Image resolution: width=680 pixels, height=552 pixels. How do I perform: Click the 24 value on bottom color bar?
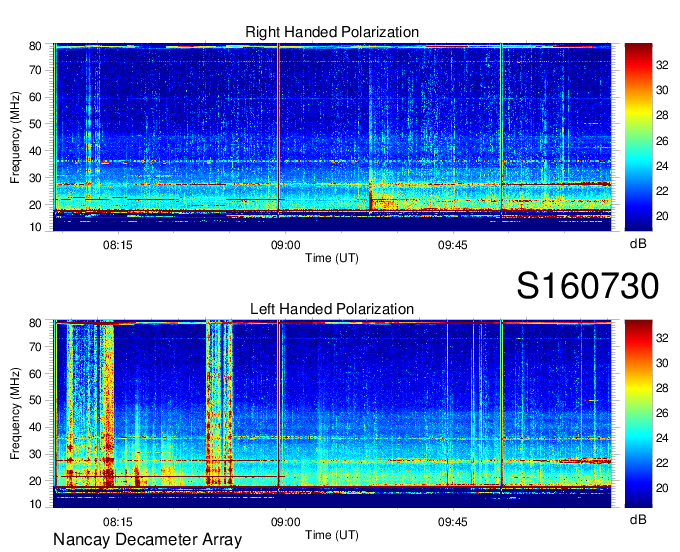[x=662, y=438]
